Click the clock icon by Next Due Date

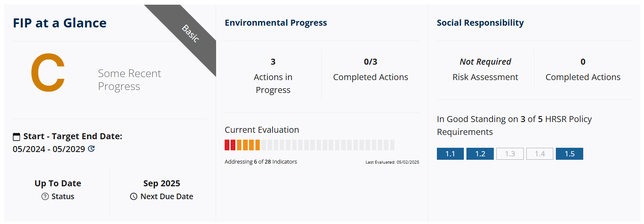(134, 197)
